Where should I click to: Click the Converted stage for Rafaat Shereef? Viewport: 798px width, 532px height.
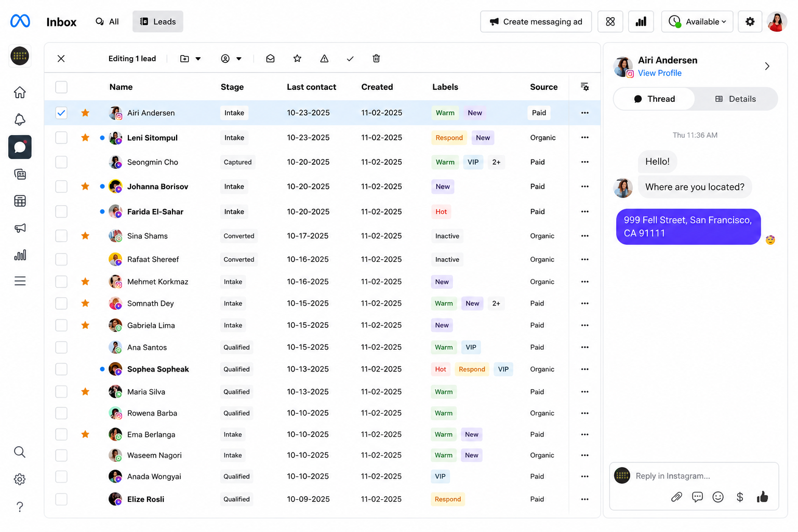[x=239, y=259]
